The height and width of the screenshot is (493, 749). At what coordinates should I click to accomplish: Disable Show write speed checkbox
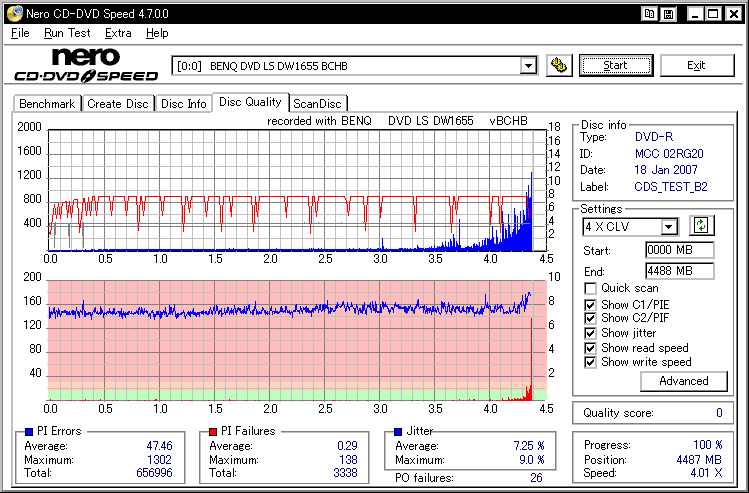coord(590,362)
